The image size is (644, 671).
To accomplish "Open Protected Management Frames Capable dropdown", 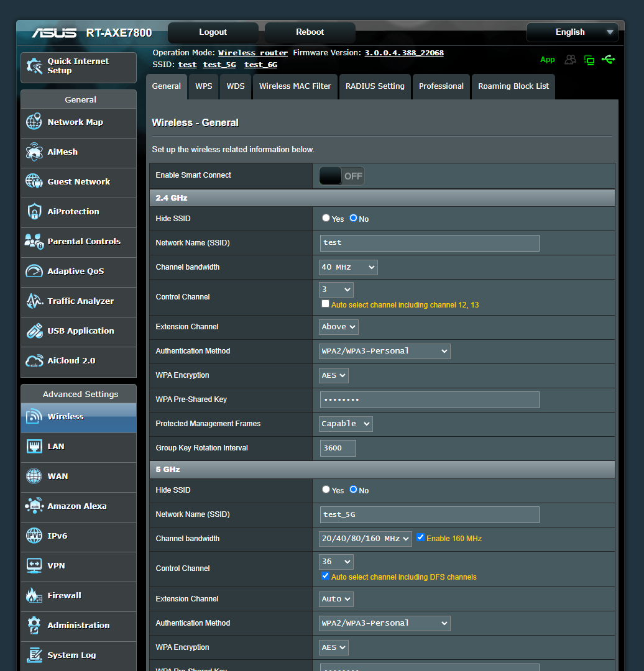I will click(346, 424).
